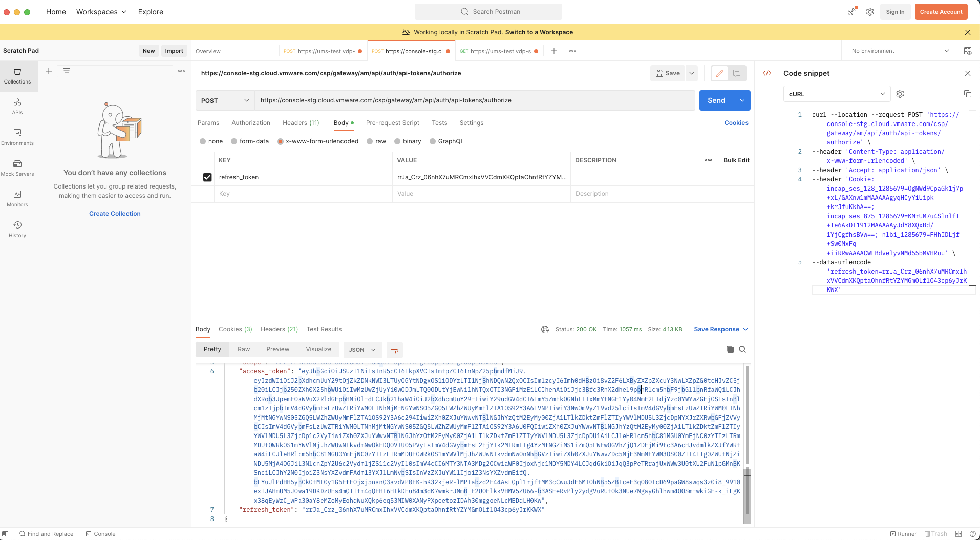Click the plus icon to create collection
This screenshot has width=980, height=540.
tap(49, 71)
